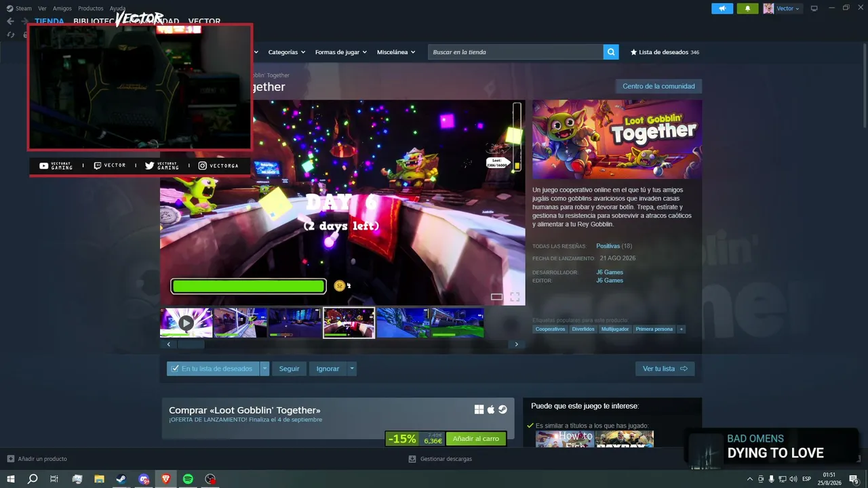Click the store search magnifier button
This screenshot has height=488, width=868.
(x=611, y=52)
